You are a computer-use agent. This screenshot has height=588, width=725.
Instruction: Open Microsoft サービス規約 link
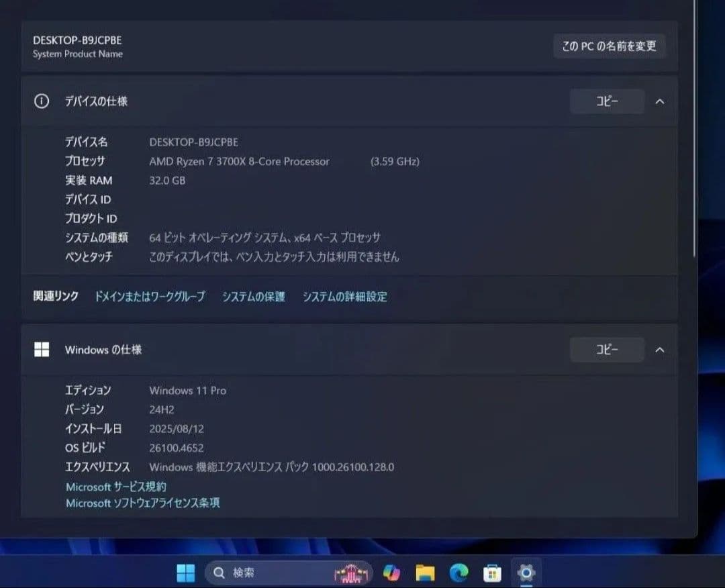116,487
